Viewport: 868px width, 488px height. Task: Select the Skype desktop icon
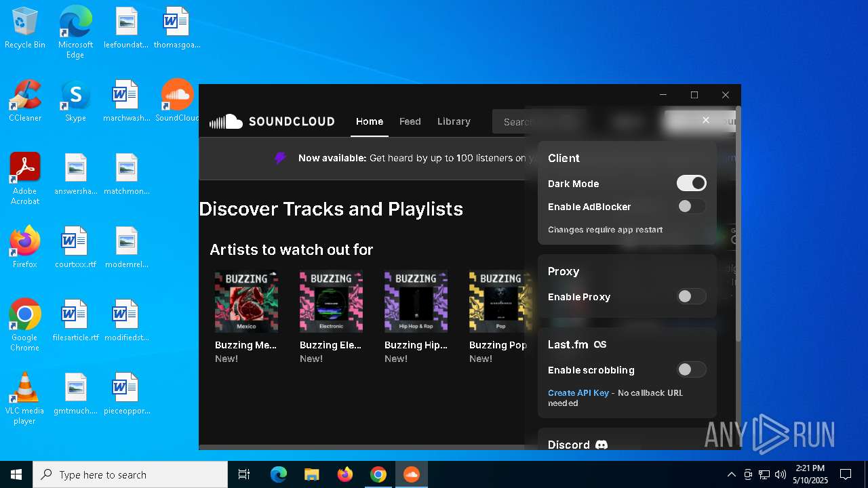(x=75, y=100)
